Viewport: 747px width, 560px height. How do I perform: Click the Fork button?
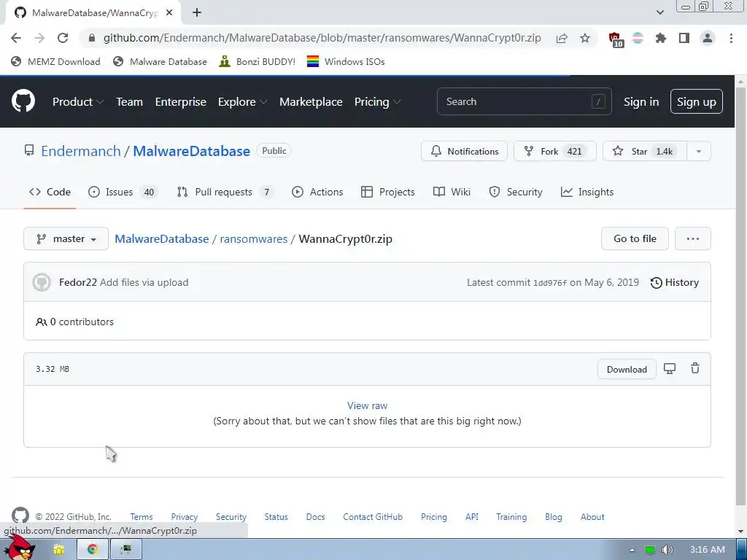[x=554, y=152]
